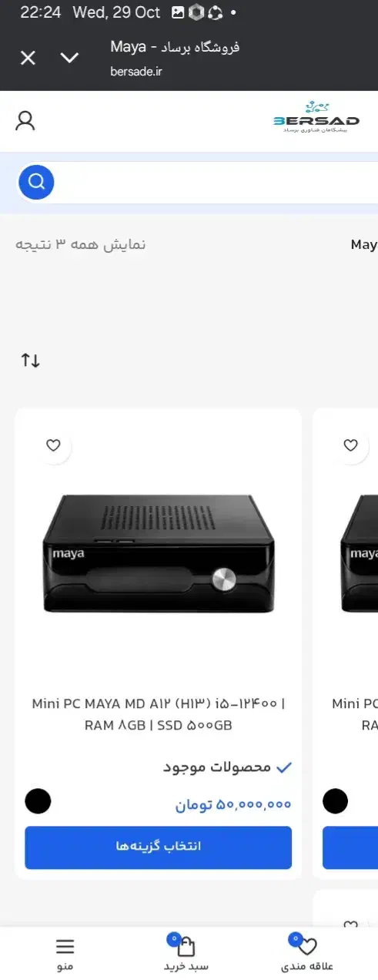
Task: Select the black color swatch on first product
Action: point(38,801)
